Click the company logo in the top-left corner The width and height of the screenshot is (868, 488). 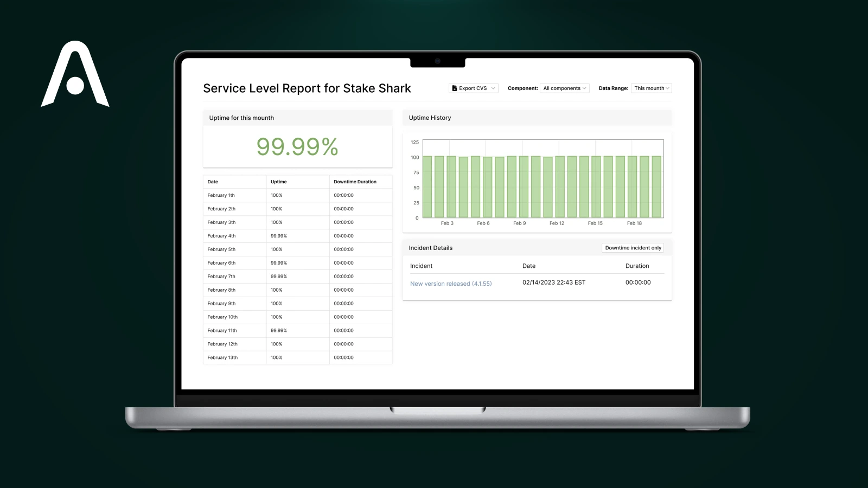[x=75, y=74]
